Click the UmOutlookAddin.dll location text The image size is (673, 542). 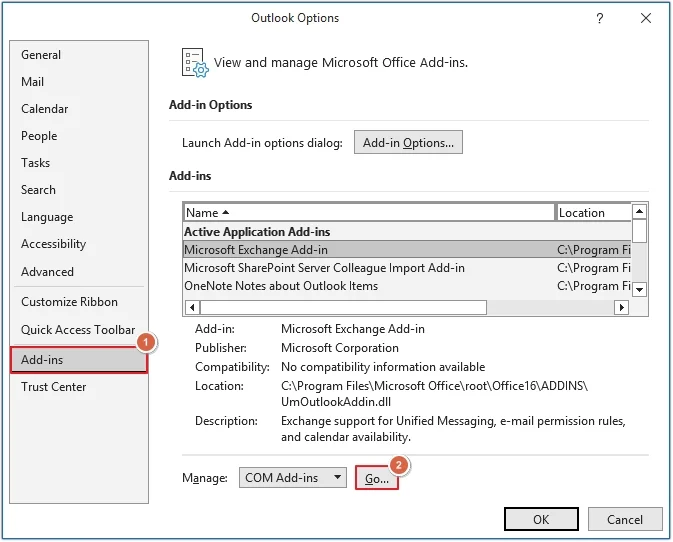[336, 402]
